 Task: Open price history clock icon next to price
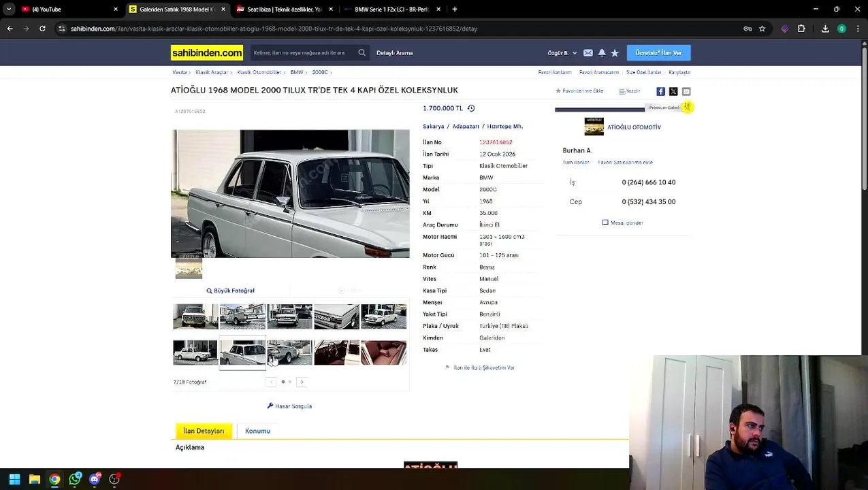coord(471,108)
